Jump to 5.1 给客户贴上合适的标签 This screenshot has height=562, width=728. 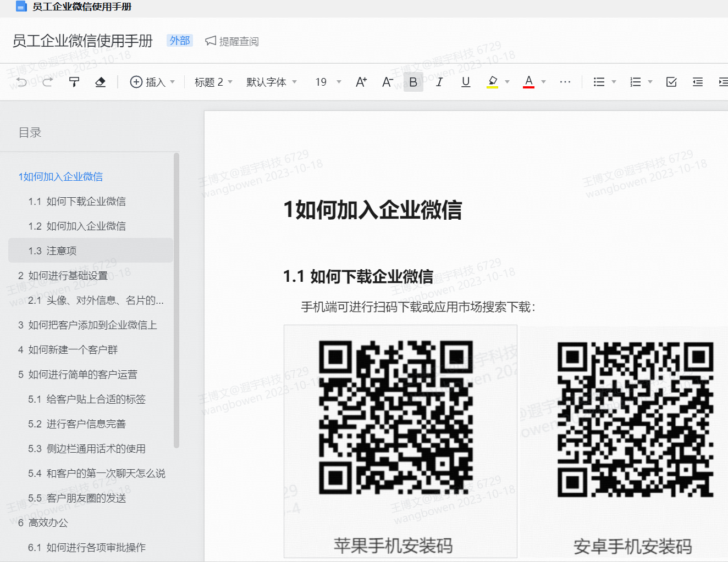87,399
